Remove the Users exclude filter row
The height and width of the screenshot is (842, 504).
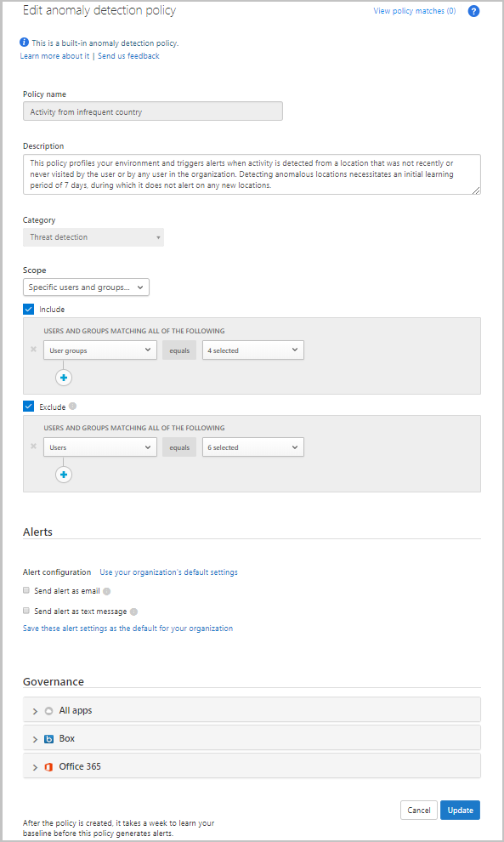[33, 447]
